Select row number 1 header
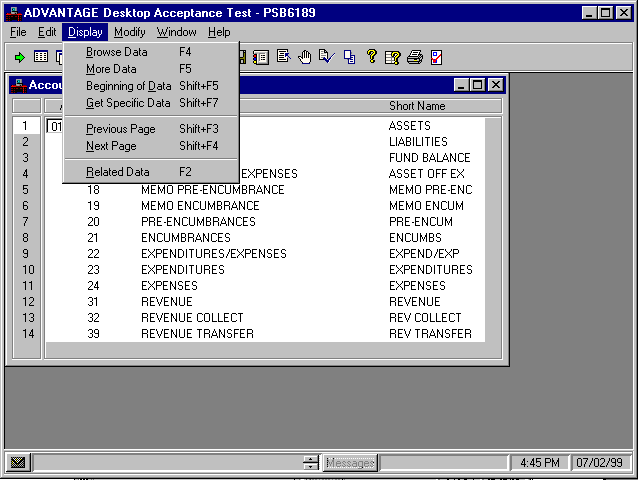 26,126
